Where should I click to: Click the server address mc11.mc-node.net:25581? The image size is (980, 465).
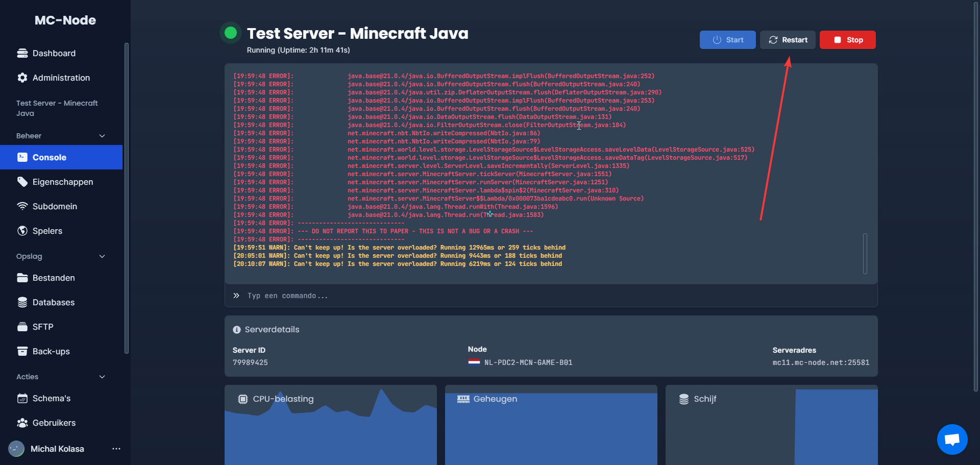click(x=821, y=362)
